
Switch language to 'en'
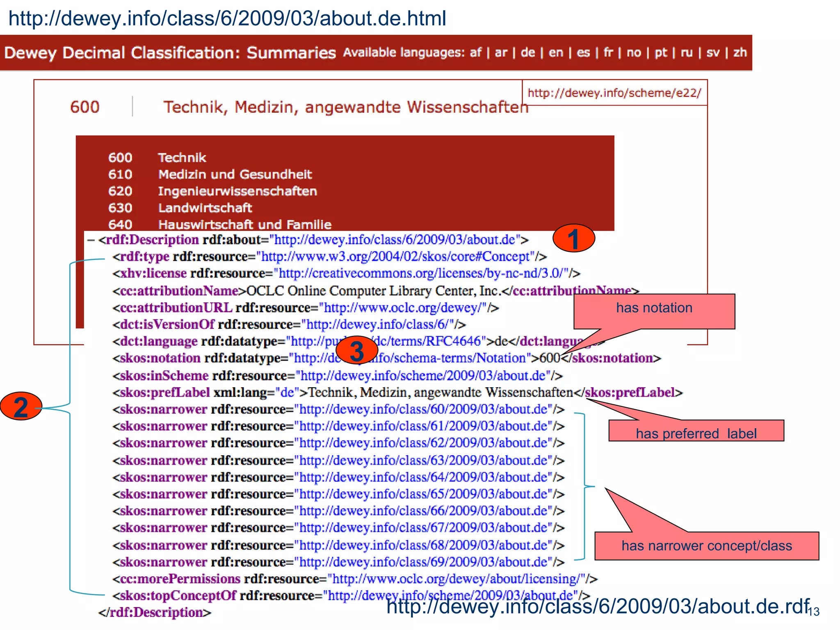coord(556,53)
